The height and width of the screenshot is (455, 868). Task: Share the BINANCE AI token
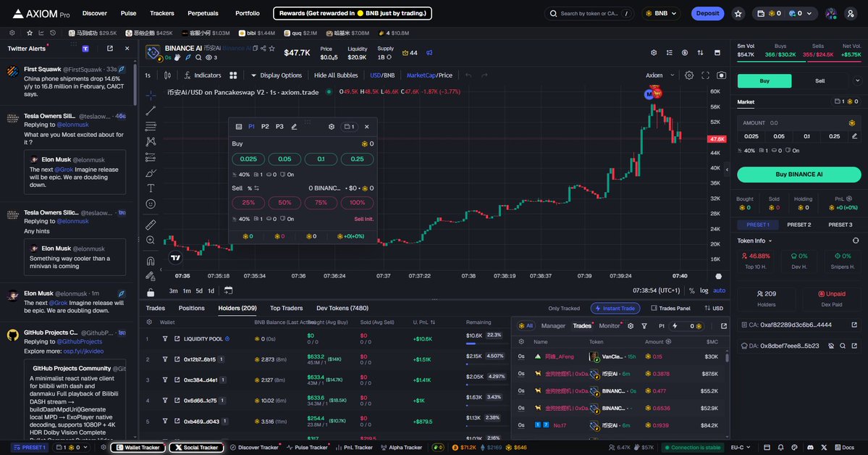[264, 49]
